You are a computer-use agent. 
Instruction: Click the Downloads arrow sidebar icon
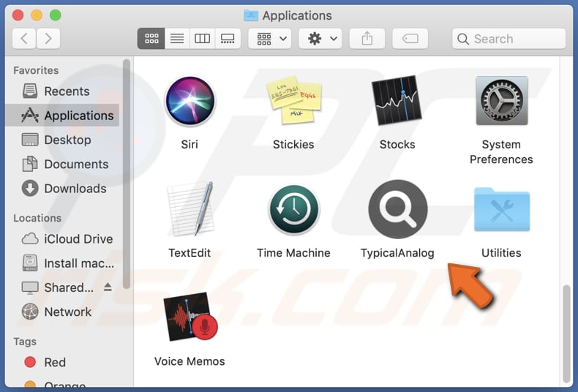(30, 188)
